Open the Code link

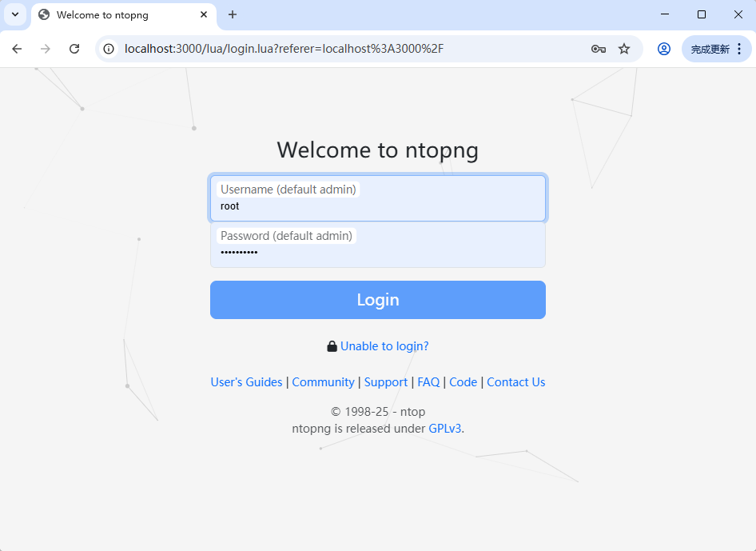tap(464, 382)
